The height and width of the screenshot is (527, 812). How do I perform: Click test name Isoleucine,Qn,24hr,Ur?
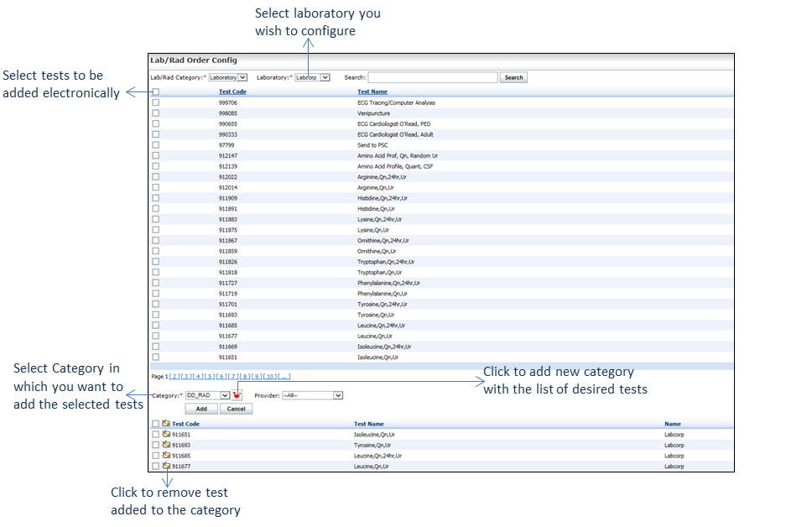[x=384, y=347]
